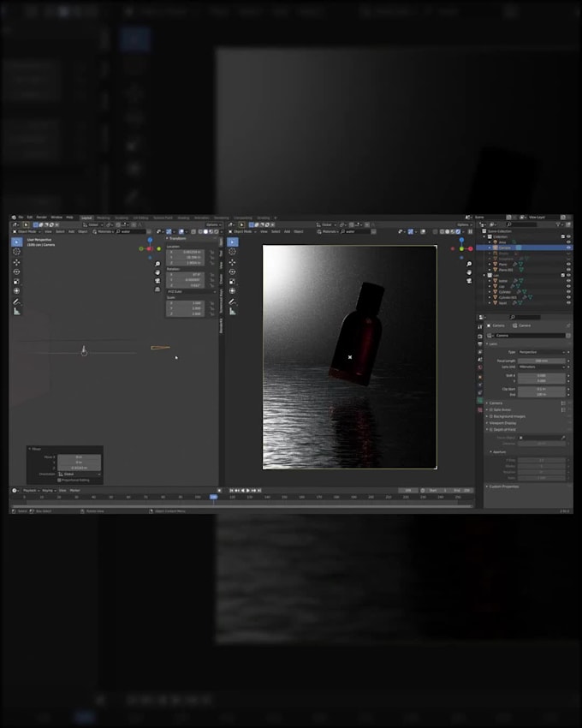Toggle camera view icon in left viewport

[x=157, y=279]
